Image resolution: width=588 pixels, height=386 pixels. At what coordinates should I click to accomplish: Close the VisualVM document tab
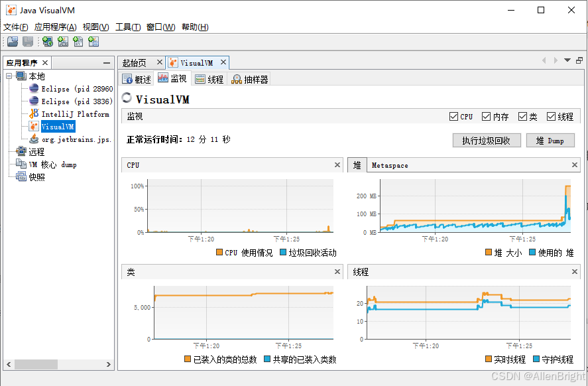223,62
